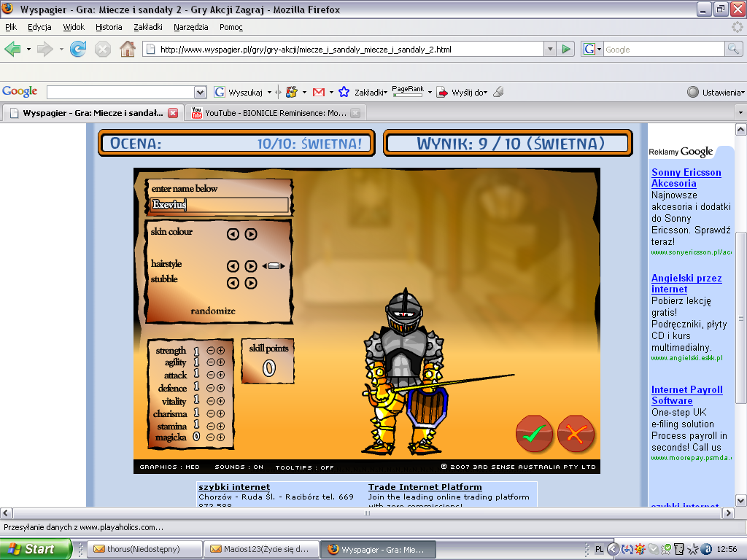
Task: Click the search magnifier icon in Firefox search box
Action: click(732, 49)
